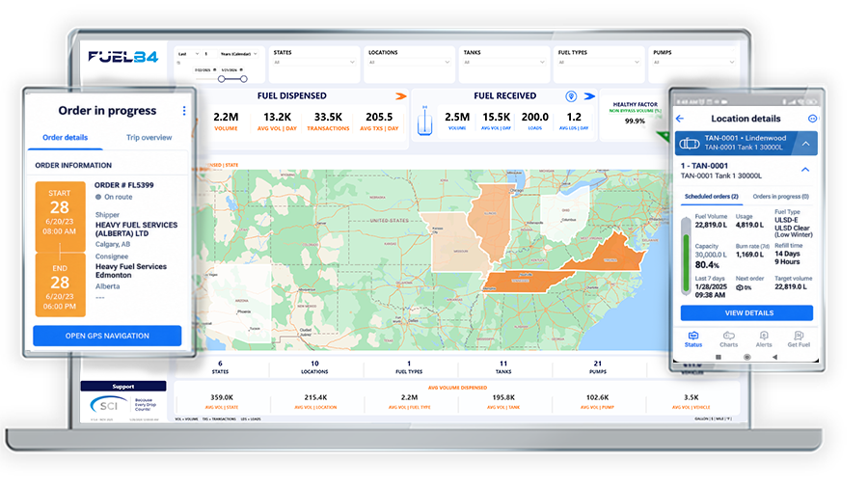The image size is (868, 486).
Task: Click the 11 Tanks count below the map
Action: click(x=503, y=364)
